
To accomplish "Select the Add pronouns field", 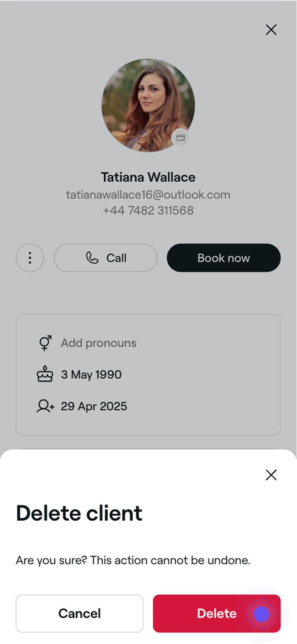I will pyautogui.click(x=98, y=343).
